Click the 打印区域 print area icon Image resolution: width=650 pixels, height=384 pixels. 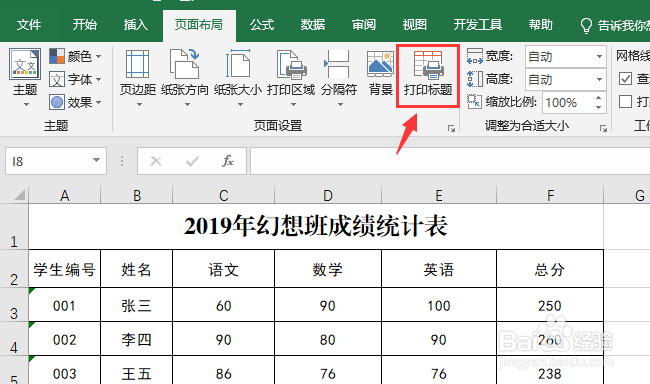point(291,65)
